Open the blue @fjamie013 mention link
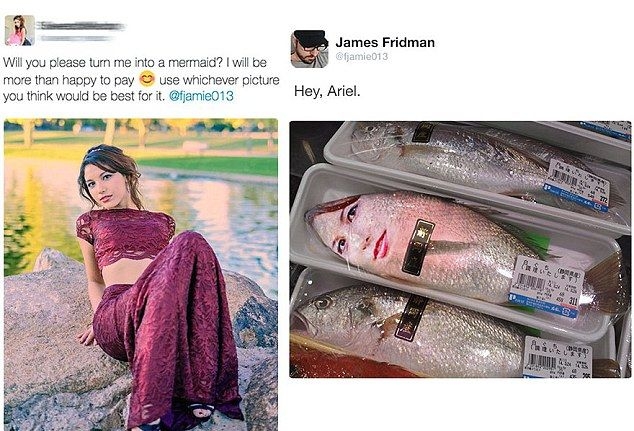 pyautogui.click(x=201, y=96)
